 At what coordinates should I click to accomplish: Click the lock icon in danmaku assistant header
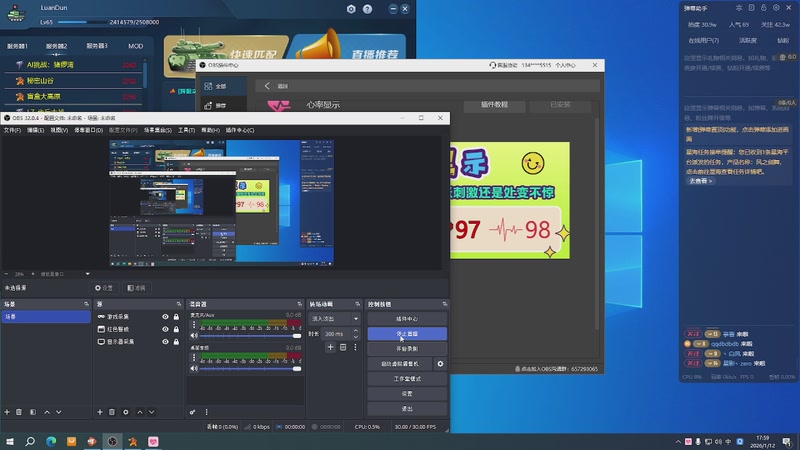click(764, 8)
